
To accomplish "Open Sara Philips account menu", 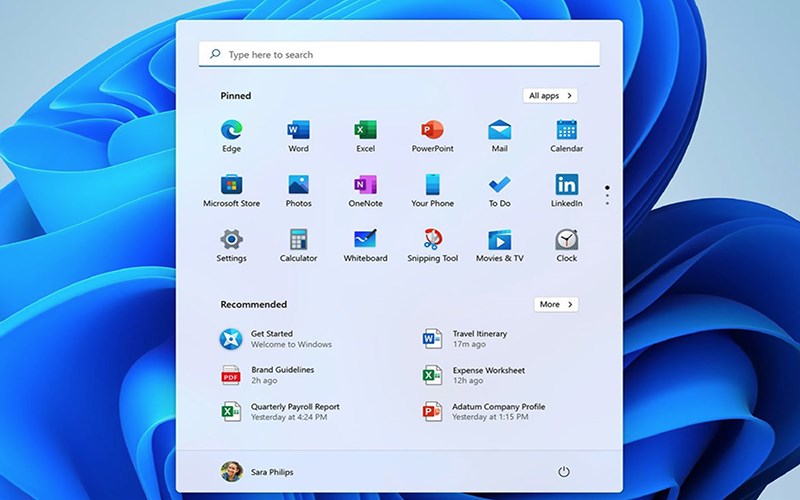I will (257, 472).
